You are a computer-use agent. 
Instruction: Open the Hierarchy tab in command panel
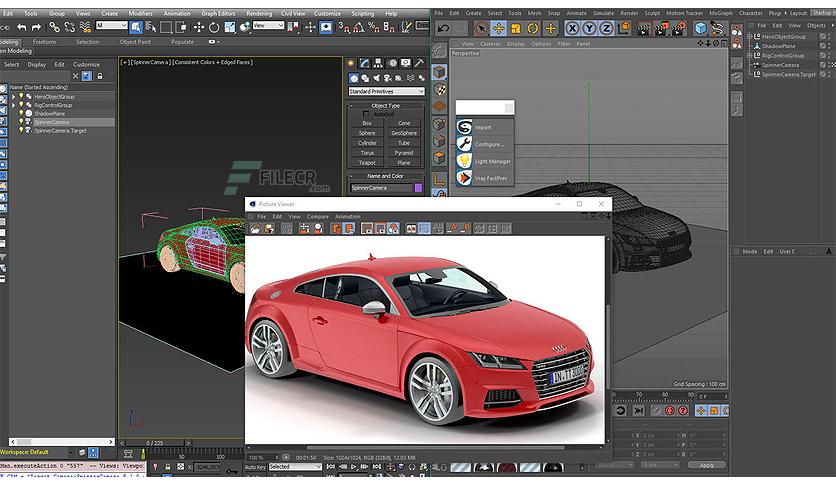click(378, 63)
